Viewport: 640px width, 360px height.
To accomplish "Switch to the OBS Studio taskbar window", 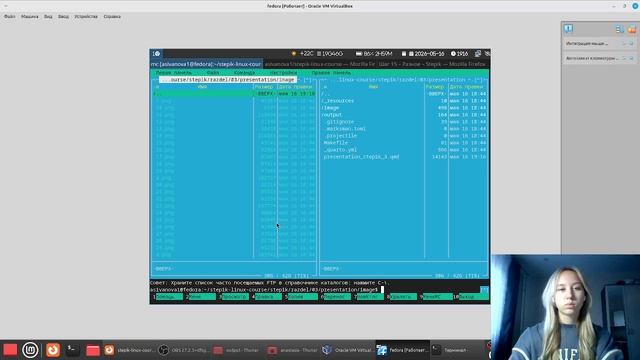I will pos(184,350).
